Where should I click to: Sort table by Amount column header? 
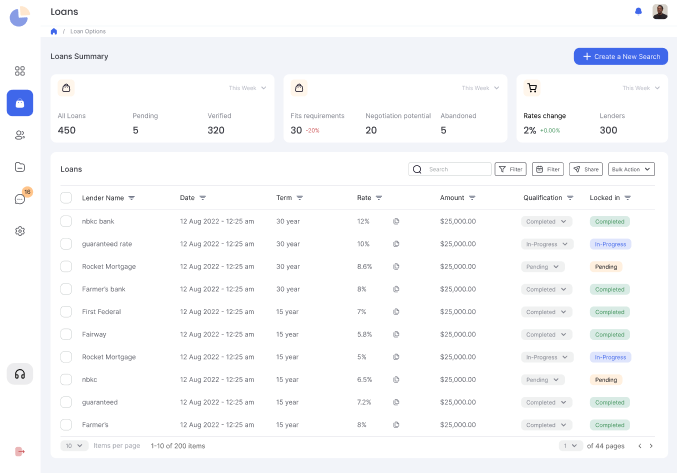click(472, 198)
